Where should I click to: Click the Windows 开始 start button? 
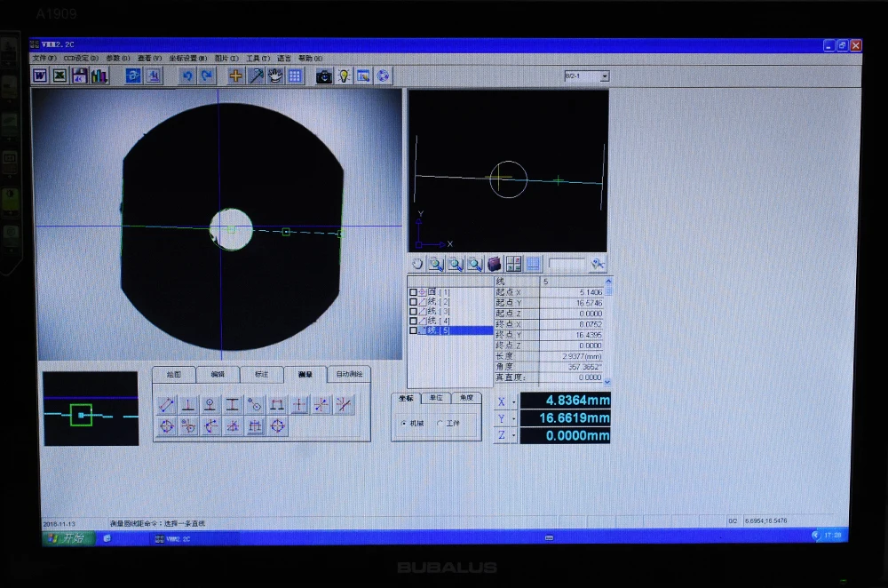click(x=66, y=537)
